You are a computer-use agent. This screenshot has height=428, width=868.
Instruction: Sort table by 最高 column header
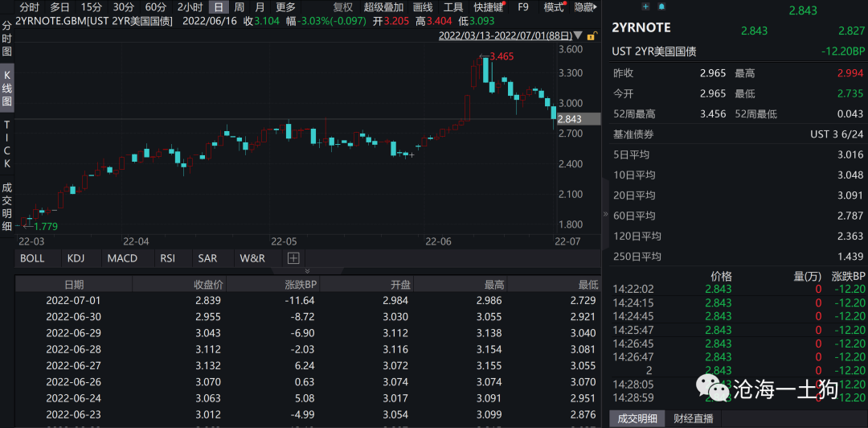(x=461, y=285)
